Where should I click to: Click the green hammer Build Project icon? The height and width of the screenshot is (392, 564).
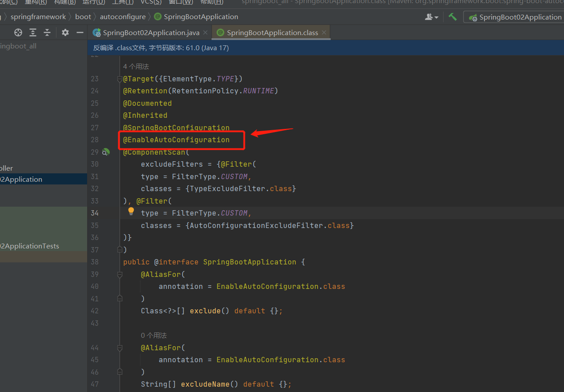point(452,17)
